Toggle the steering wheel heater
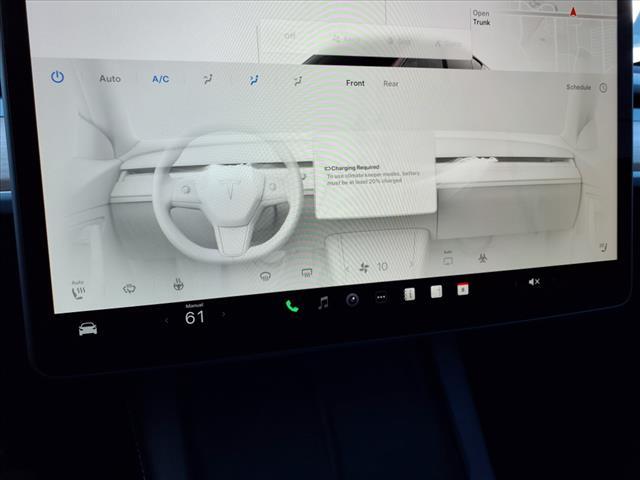The image size is (640, 480). (x=178, y=284)
